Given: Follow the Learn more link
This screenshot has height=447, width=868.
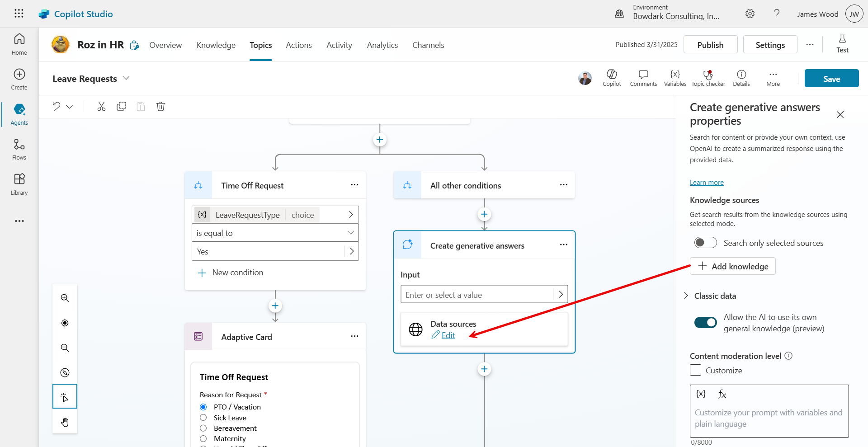Looking at the screenshot, I should click(x=707, y=183).
